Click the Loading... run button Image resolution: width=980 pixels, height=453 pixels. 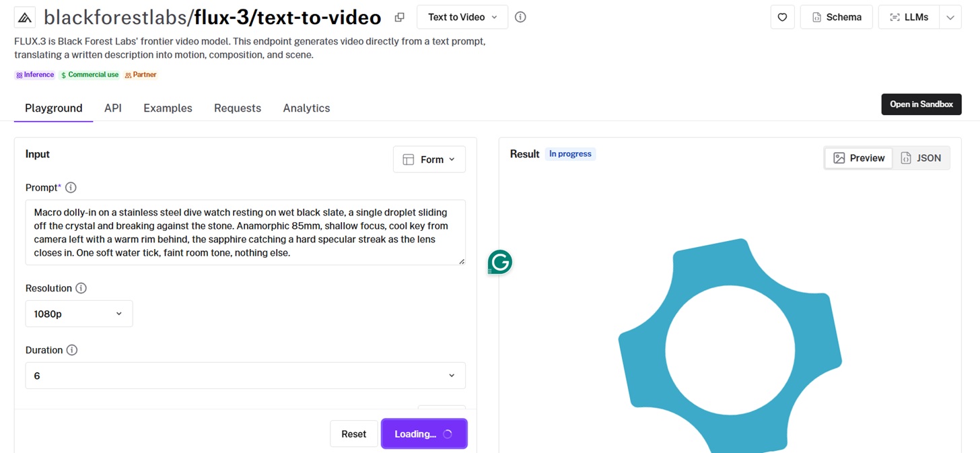pos(424,434)
